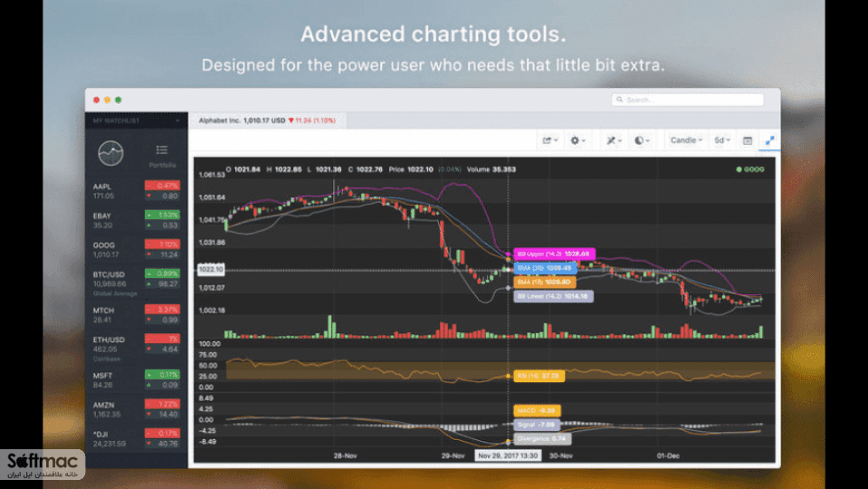The image size is (868, 489).
Task: Click the 01-Dec date axis label
Action: [668, 455]
